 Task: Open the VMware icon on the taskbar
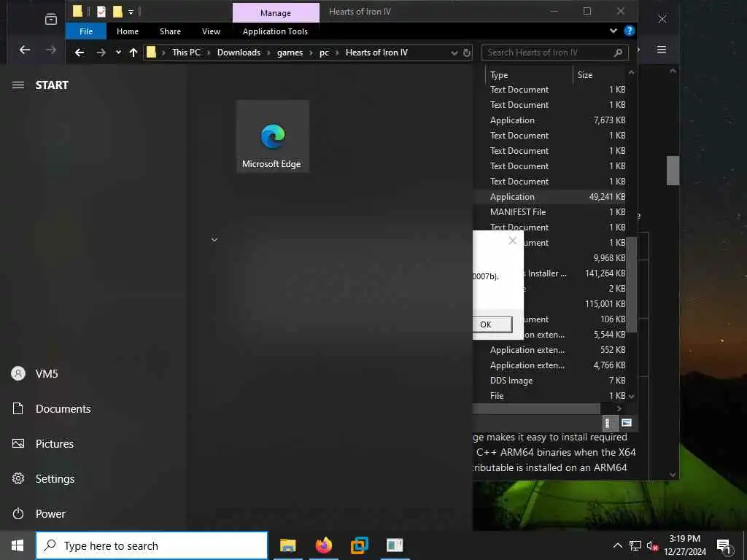point(359,545)
